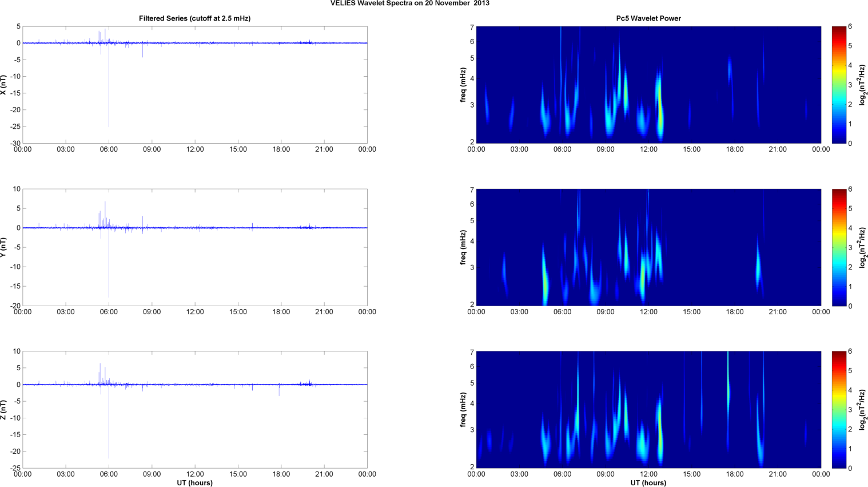868x487 pixels.
Task: Click the '4' label on the middle colorbar
Action: 850,228
